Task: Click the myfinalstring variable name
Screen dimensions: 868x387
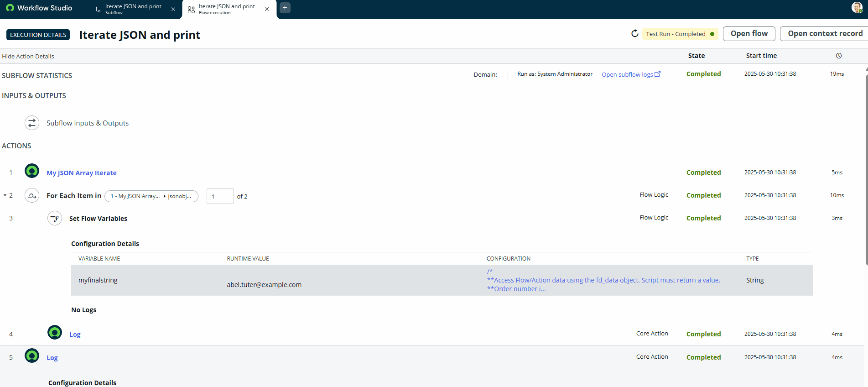Action: pyautogui.click(x=98, y=280)
